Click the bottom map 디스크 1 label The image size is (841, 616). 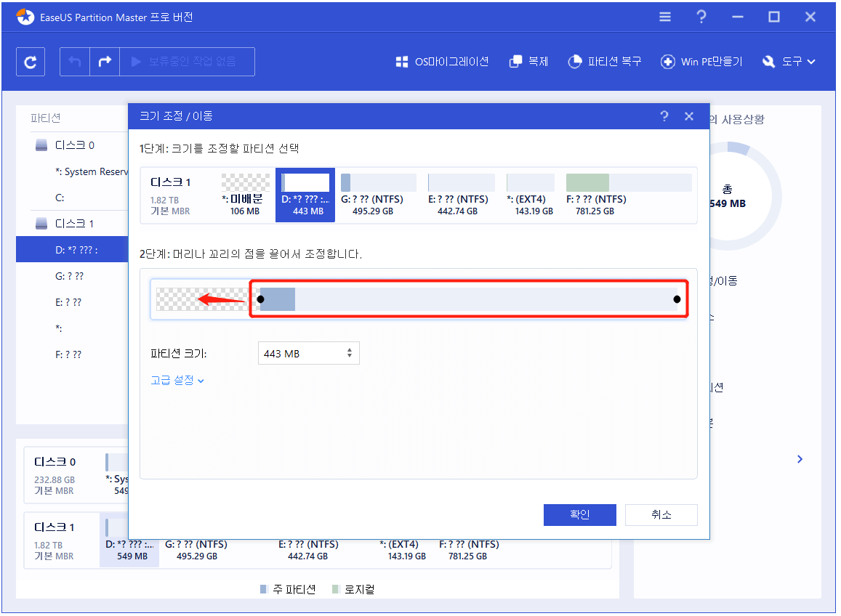[x=55, y=527]
